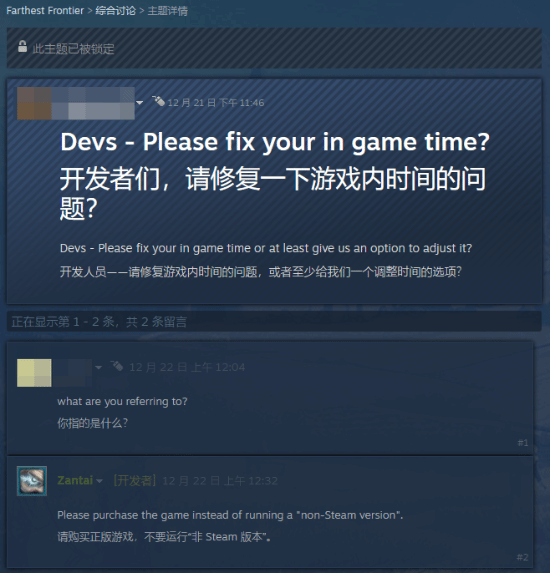
Task: Open Zantai's profile name link
Action: (75, 480)
